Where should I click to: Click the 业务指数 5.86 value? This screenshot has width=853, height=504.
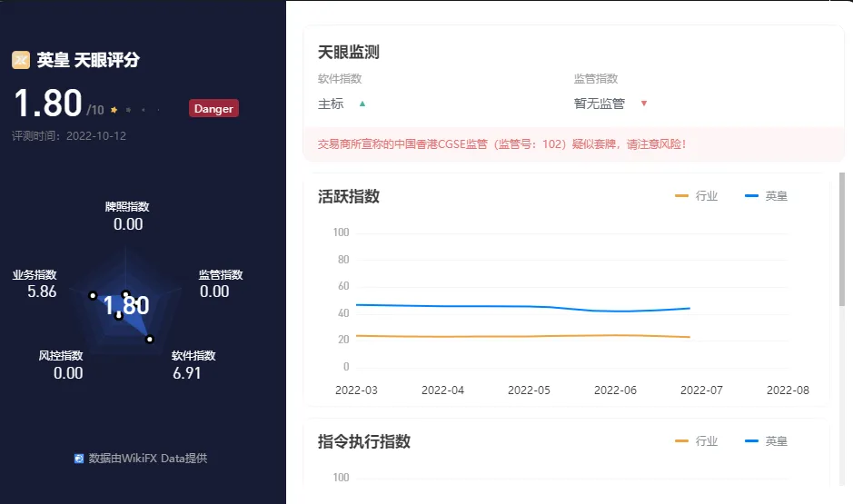[42, 292]
